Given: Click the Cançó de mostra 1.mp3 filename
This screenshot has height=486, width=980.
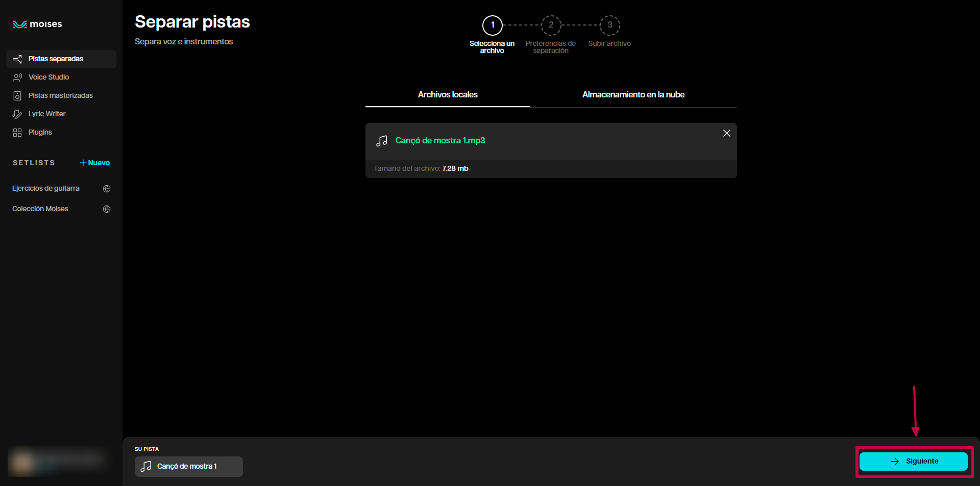Looking at the screenshot, I should [440, 141].
